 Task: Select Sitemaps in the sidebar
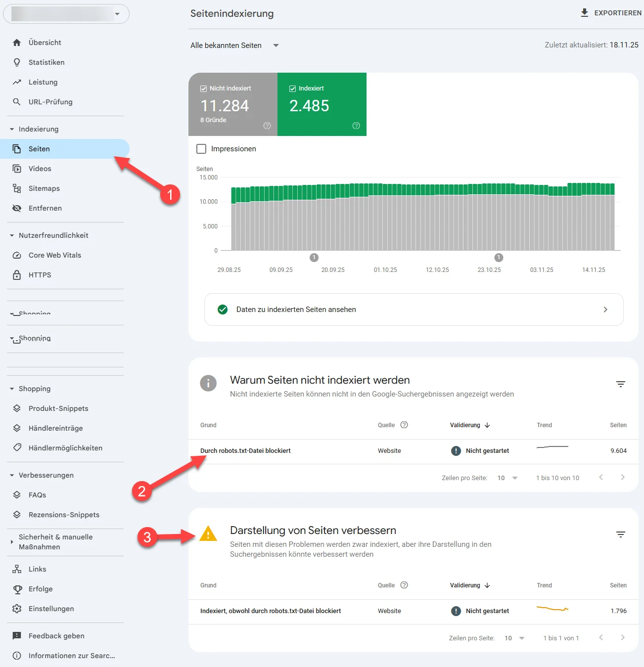tap(44, 188)
